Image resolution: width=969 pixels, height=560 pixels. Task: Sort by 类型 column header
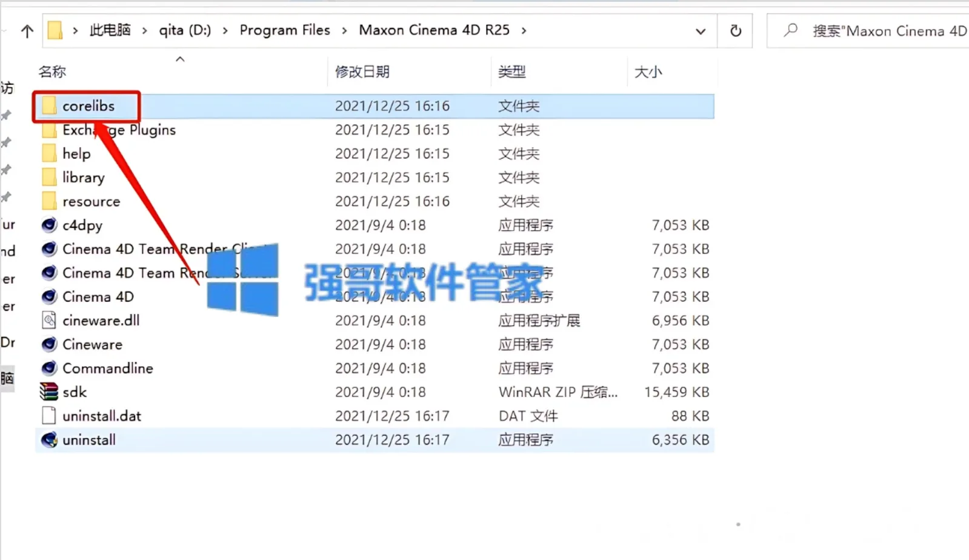coord(511,72)
